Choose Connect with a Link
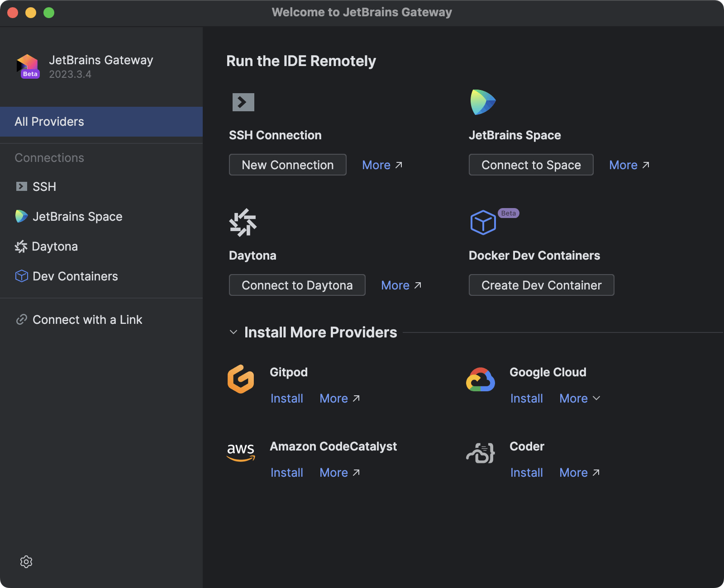Viewport: 724px width, 588px height. point(101,320)
